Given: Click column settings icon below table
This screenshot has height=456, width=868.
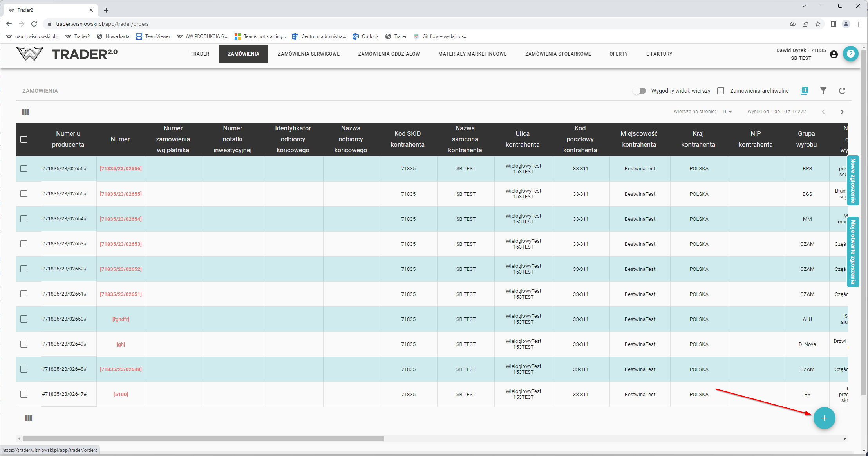Looking at the screenshot, I should [29, 418].
